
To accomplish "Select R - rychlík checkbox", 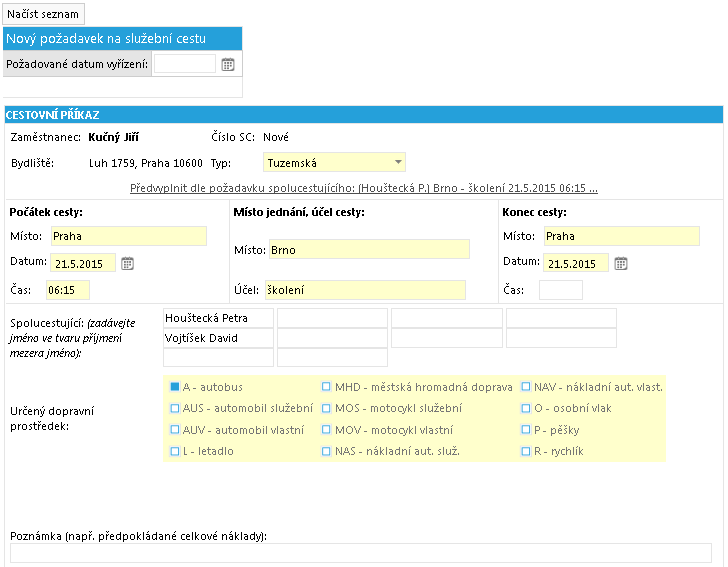I will tap(526, 451).
